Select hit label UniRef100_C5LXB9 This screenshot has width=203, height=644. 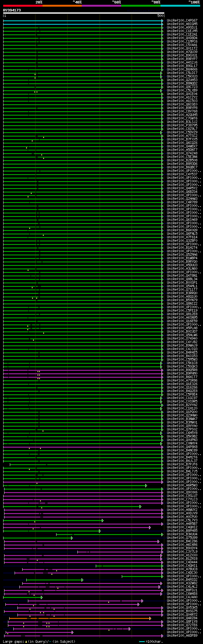point(182,91)
